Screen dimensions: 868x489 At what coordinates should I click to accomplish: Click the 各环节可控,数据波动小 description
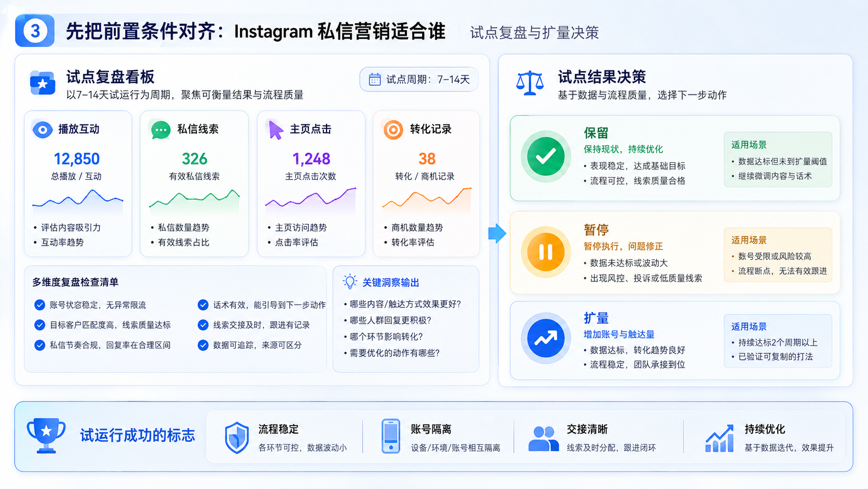(x=303, y=448)
